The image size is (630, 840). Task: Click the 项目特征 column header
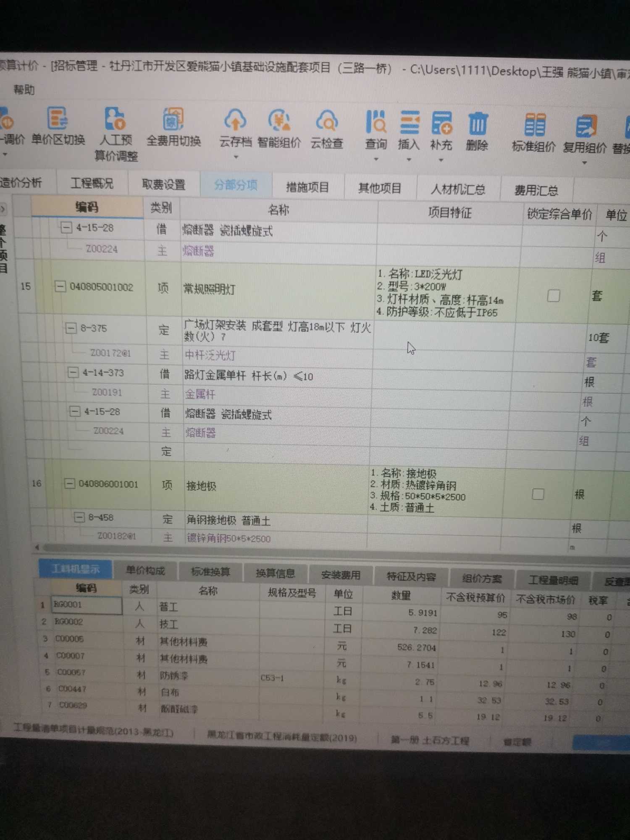450,213
